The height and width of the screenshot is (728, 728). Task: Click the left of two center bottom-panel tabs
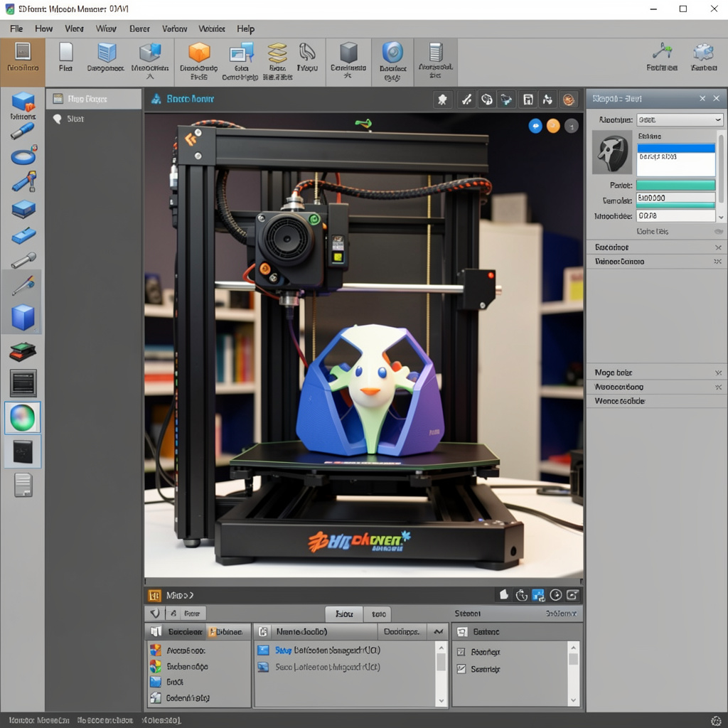[344, 614]
